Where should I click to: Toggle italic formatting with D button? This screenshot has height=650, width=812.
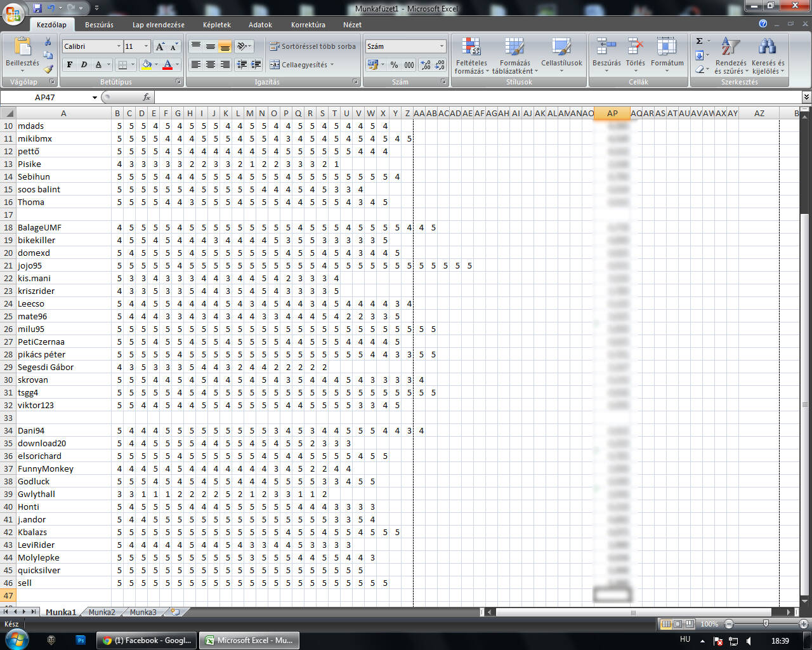coord(83,65)
